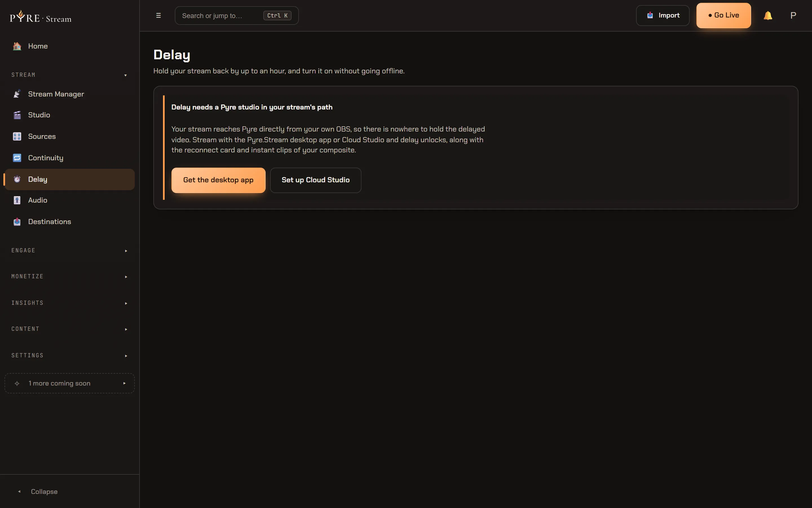Image resolution: width=812 pixels, height=508 pixels.
Task: Open the P profile avatar
Action: [x=793, y=16]
